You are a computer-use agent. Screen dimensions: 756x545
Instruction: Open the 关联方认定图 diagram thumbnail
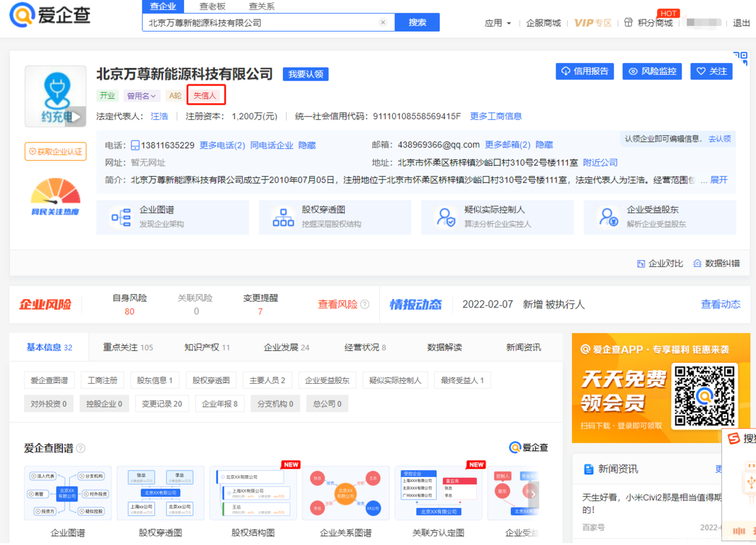coord(438,493)
